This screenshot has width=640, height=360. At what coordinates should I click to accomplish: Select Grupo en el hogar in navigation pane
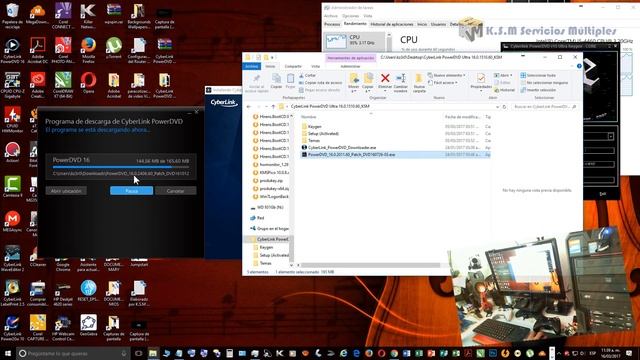click(x=269, y=229)
